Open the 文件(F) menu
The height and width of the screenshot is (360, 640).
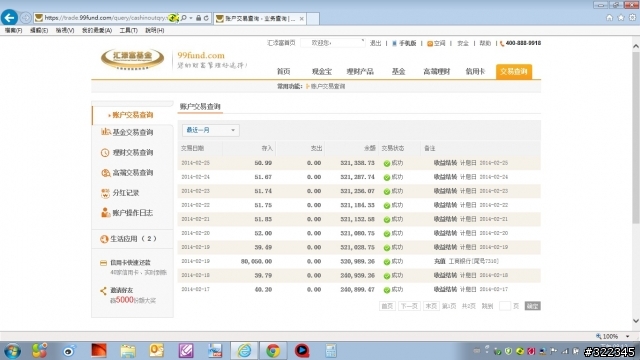13,31
